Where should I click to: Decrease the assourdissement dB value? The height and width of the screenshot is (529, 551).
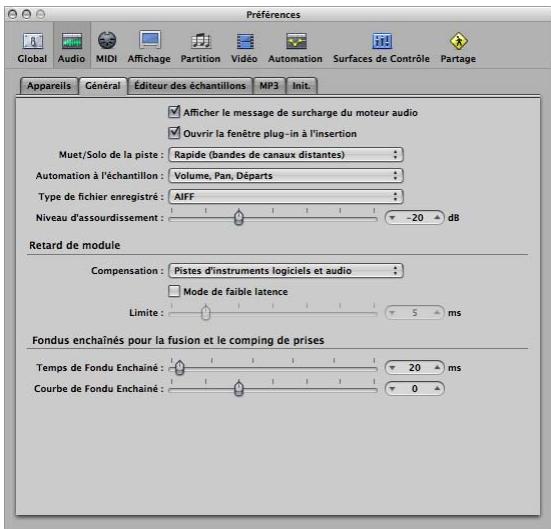coord(393,218)
